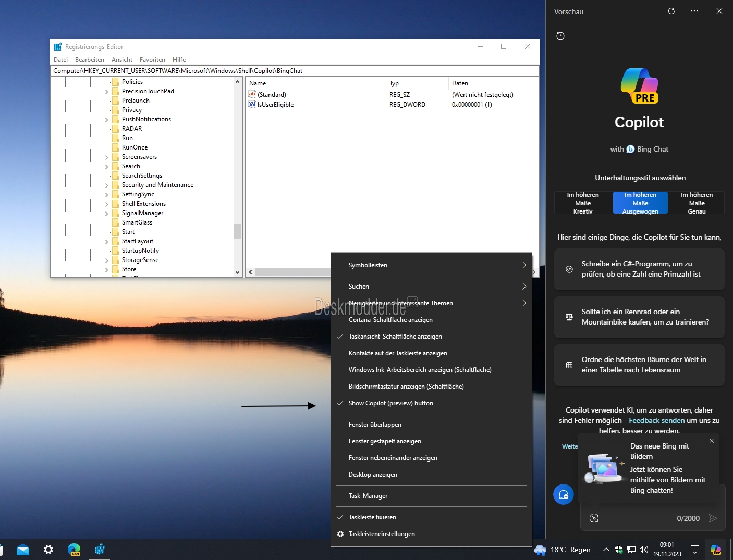Click the C#-Programm Primzahl suggestion card
This screenshot has height=560, width=733.
tap(639, 269)
